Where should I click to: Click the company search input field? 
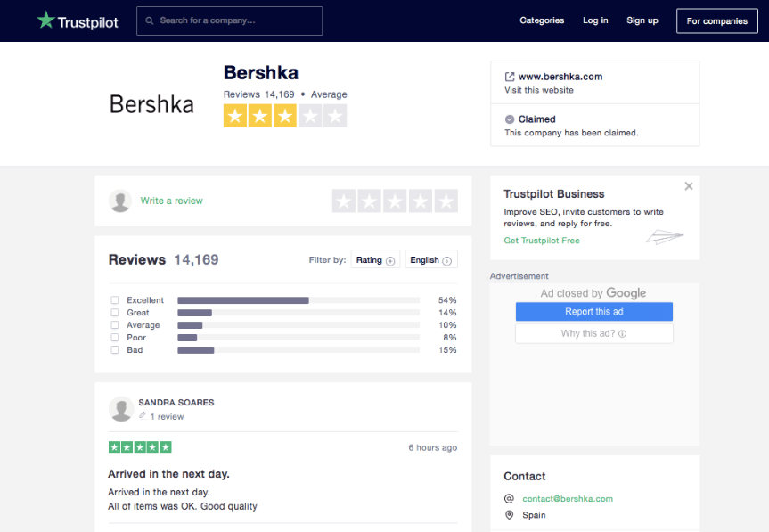[x=229, y=20]
